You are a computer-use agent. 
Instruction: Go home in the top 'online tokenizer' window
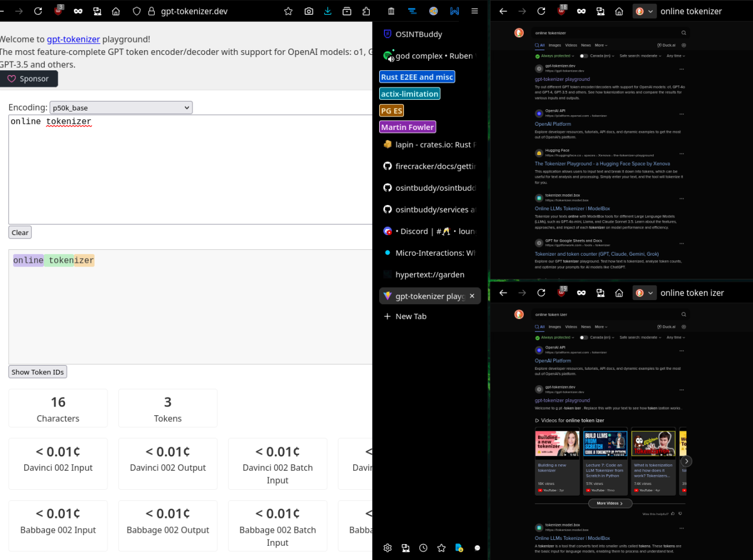point(619,11)
